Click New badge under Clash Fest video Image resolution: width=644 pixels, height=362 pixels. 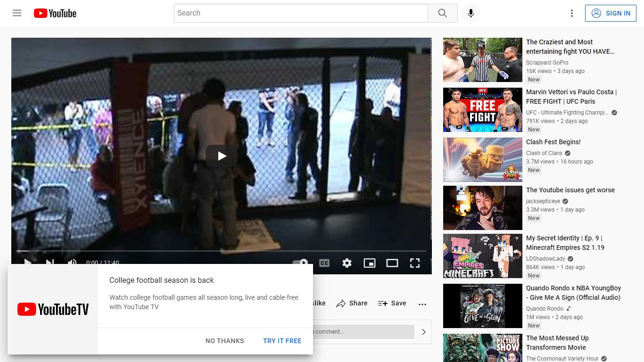(x=534, y=170)
